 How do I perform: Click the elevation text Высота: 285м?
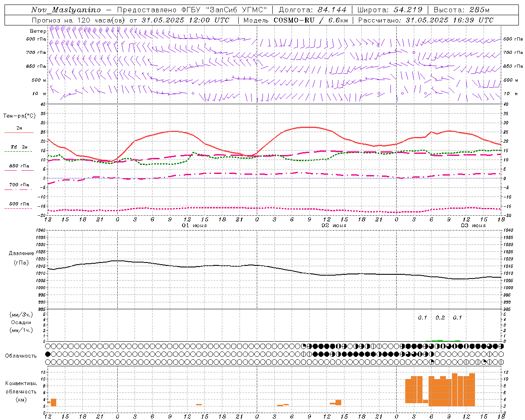[461, 10]
